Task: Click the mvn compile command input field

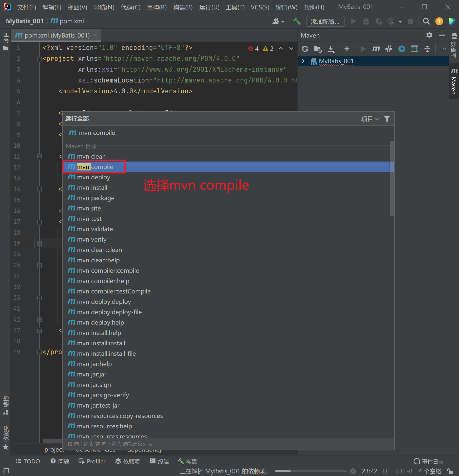Action: [229, 133]
